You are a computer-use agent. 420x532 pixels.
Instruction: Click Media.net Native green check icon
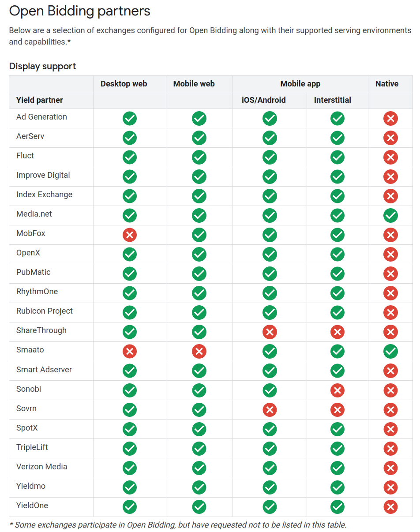[x=390, y=216]
